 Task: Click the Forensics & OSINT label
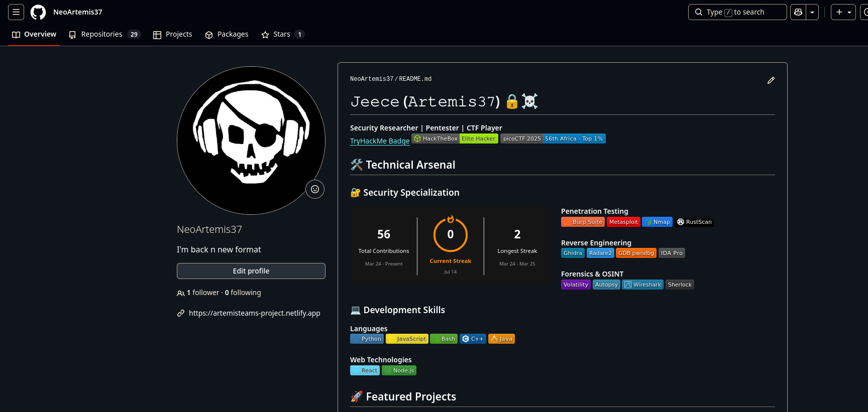[592, 274]
